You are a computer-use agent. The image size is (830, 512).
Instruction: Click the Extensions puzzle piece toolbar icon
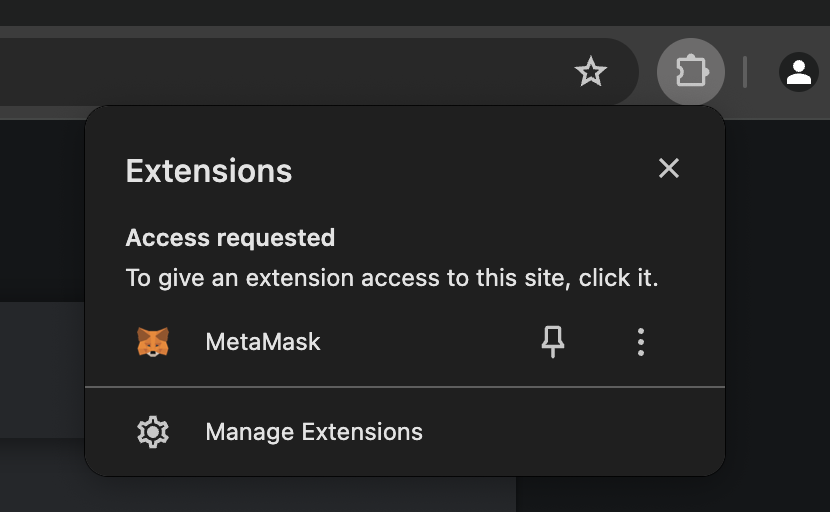[691, 72]
